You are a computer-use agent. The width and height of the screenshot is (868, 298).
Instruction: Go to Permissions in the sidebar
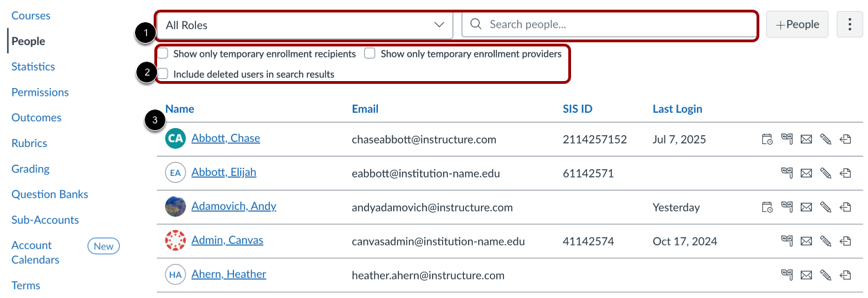[40, 92]
